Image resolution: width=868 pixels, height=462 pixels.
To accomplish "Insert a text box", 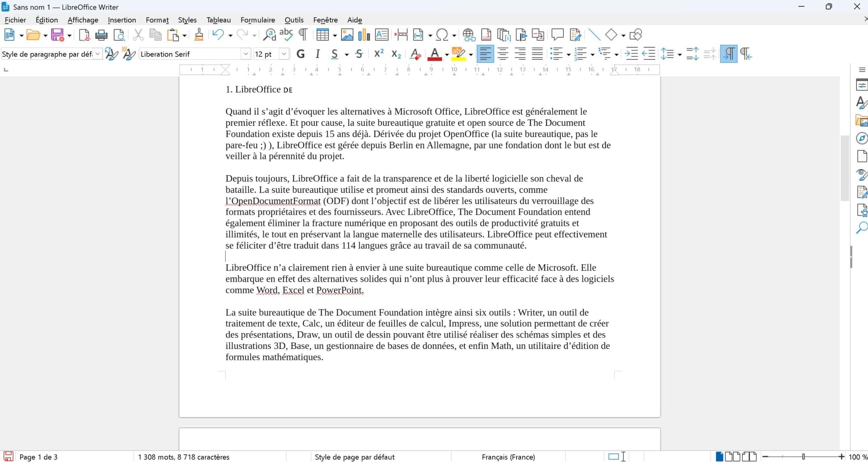I will point(382,35).
